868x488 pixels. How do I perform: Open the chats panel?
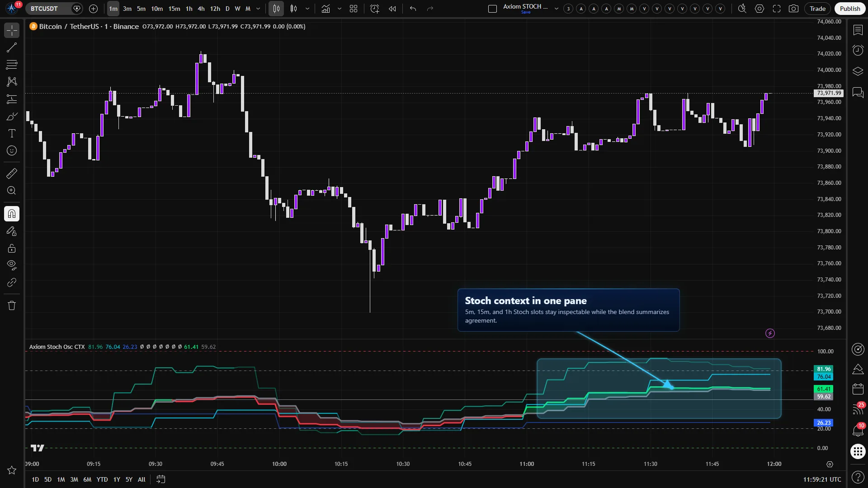click(858, 93)
